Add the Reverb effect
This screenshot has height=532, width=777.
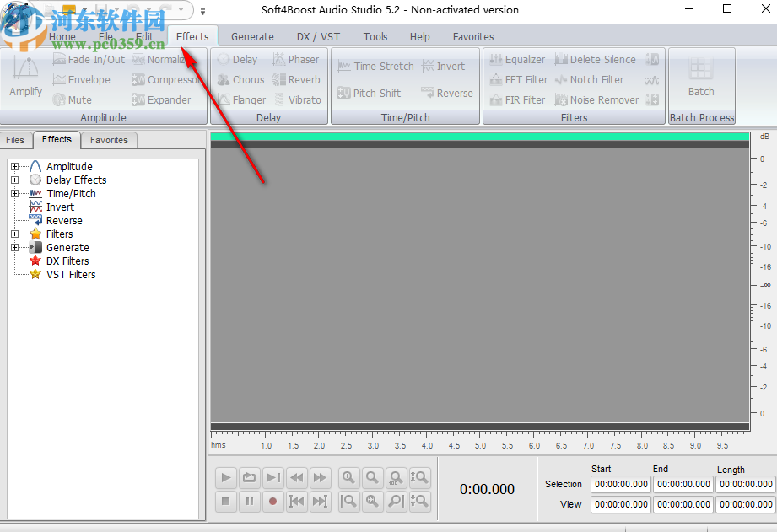pos(296,80)
